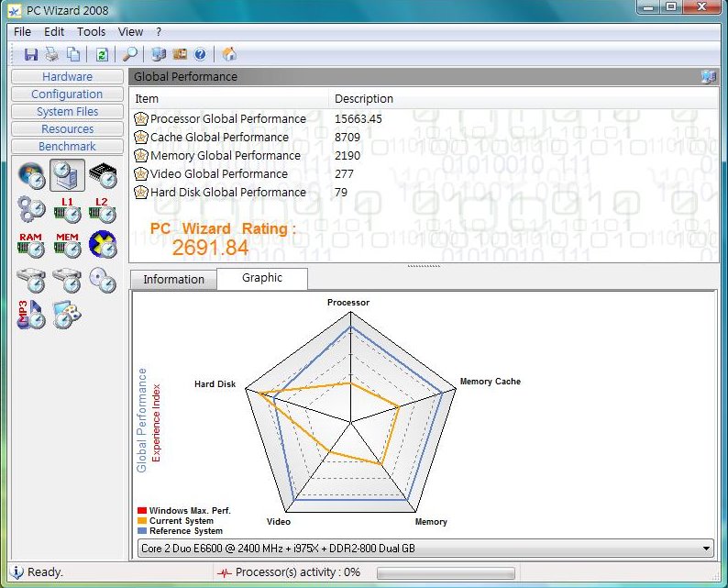The height and width of the screenshot is (588, 728).
Task: Open the Edit menu
Action: pyautogui.click(x=54, y=31)
